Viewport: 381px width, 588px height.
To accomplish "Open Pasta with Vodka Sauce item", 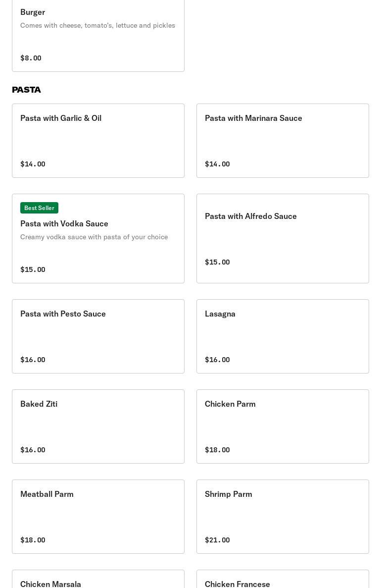I will point(98,238).
